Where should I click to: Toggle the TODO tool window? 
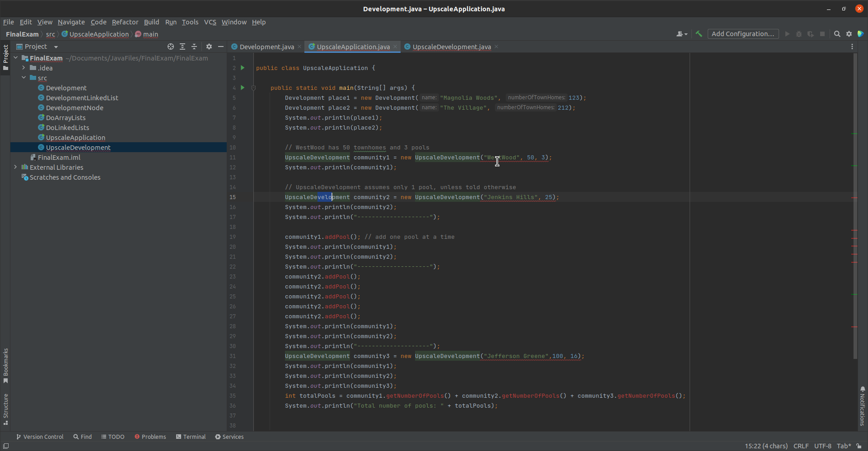coord(112,437)
